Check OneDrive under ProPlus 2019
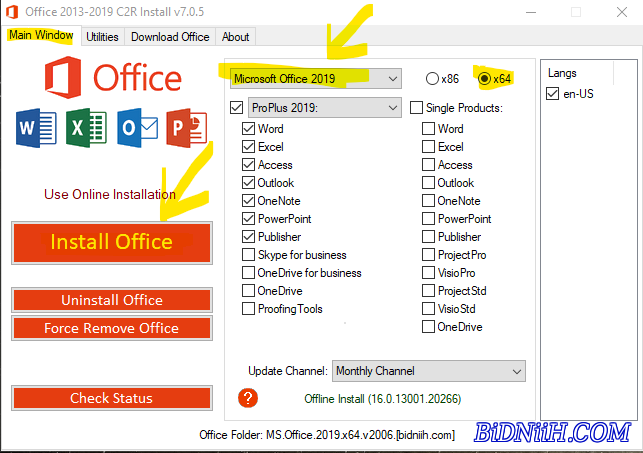The image size is (643, 453). click(x=249, y=291)
